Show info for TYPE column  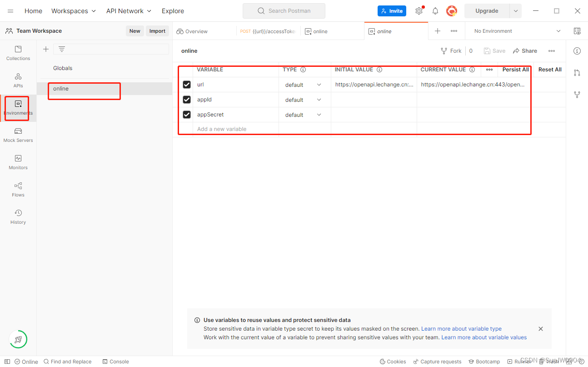pyautogui.click(x=303, y=70)
